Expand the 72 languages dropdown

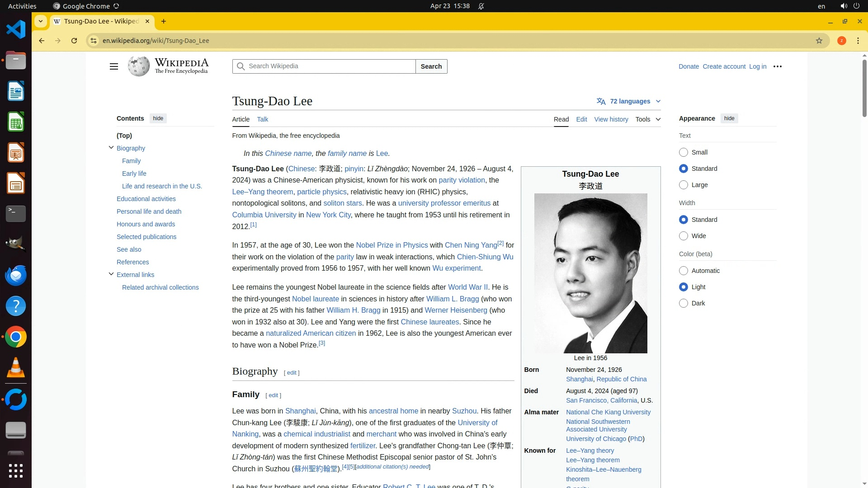(x=629, y=101)
